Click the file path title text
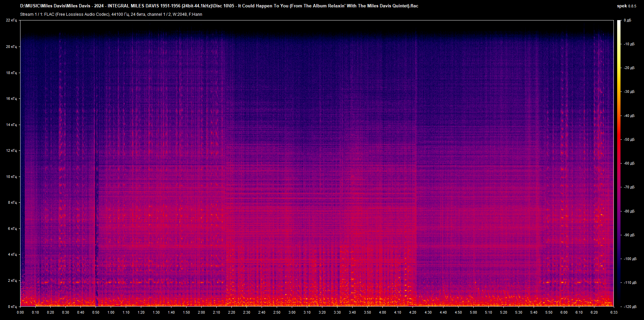 pos(219,6)
